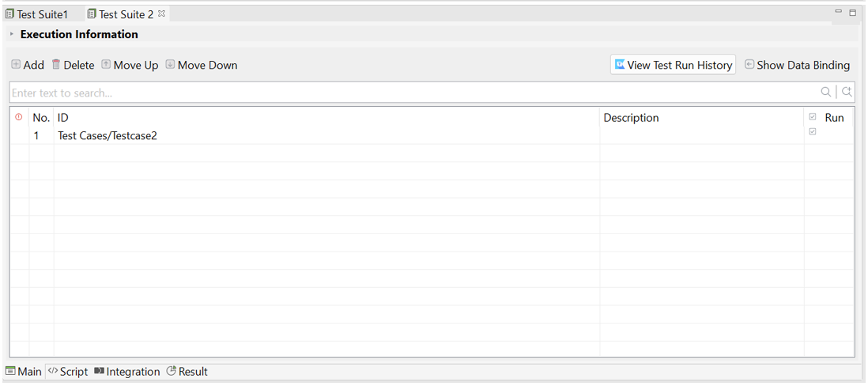868x386 pixels.
Task: Expand the Execution Information section
Action: (x=12, y=34)
